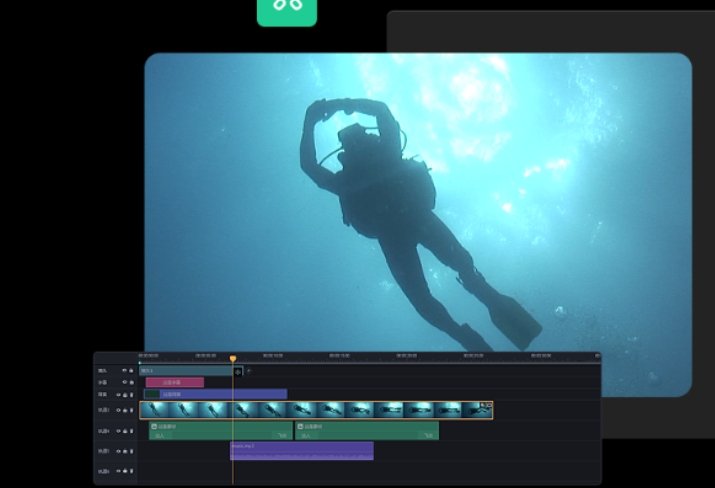Click the orange playhead marker on the ruler
Image resolution: width=715 pixels, height=488 pixels.
(233, 358)
